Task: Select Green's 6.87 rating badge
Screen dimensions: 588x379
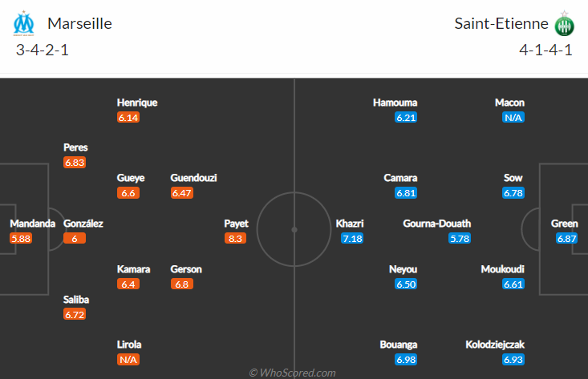Action: click(566, 238)
